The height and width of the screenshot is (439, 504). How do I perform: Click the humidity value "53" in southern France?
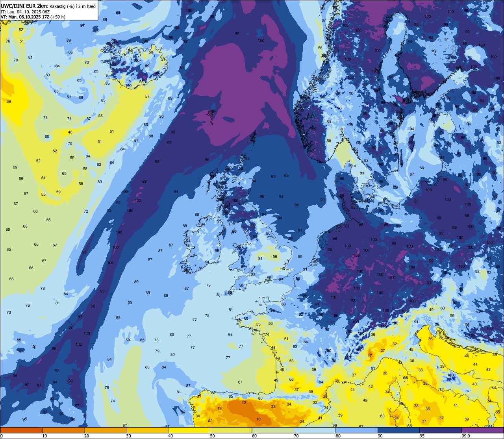(x=291, y=361)
